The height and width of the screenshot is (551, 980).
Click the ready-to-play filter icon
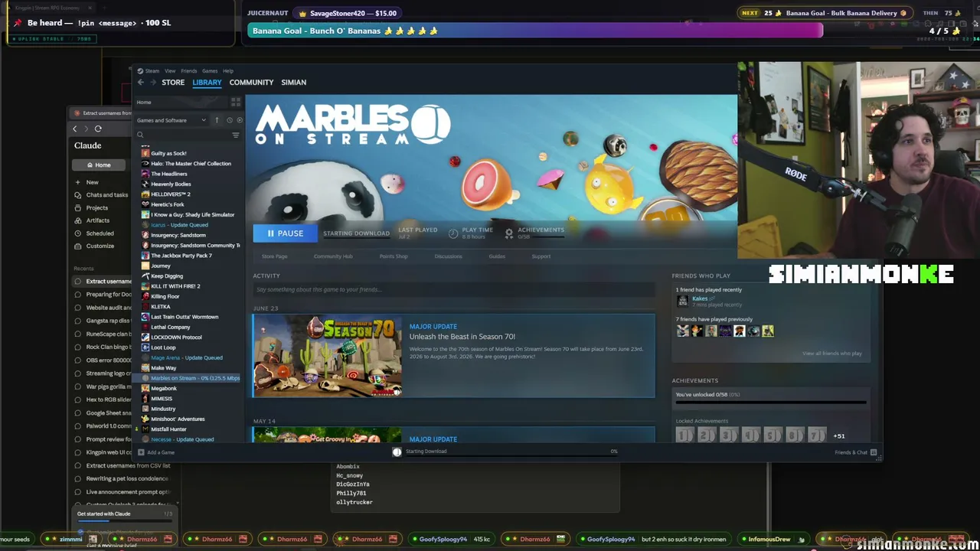[240, 120]
